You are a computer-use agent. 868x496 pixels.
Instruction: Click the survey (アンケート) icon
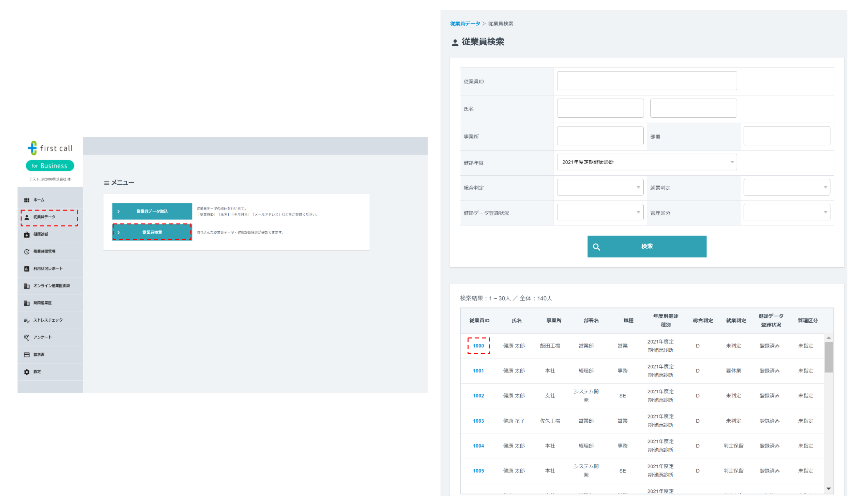pyautogui.click(x=27, y=337)
